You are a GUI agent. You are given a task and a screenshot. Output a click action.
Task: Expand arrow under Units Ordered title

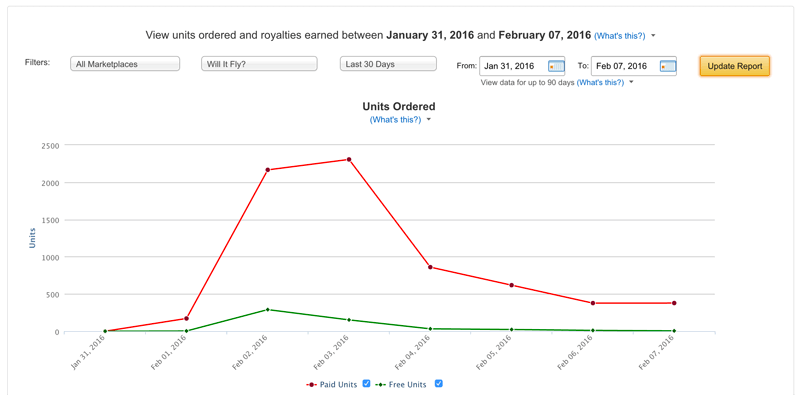pyautogui.click(x=429, y=120)
